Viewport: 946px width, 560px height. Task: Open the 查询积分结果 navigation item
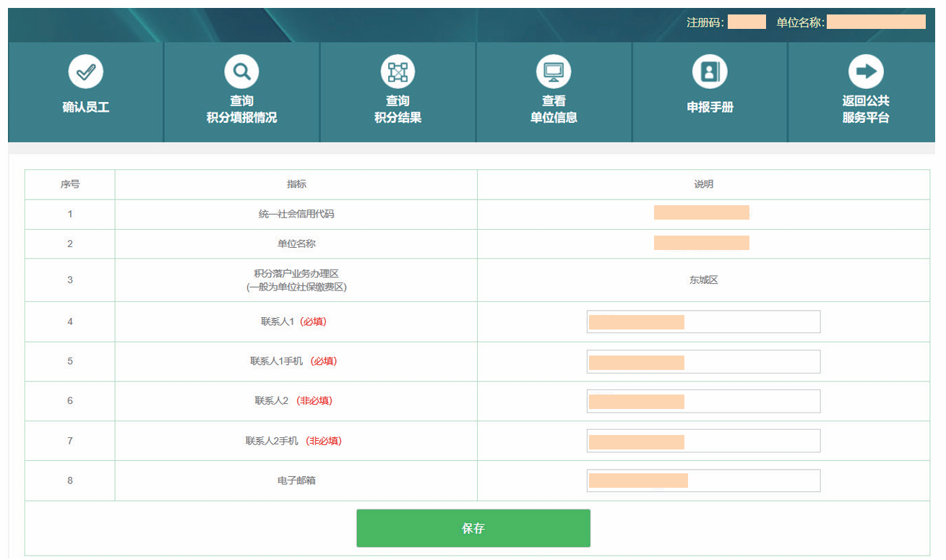(x=396, y=92)
